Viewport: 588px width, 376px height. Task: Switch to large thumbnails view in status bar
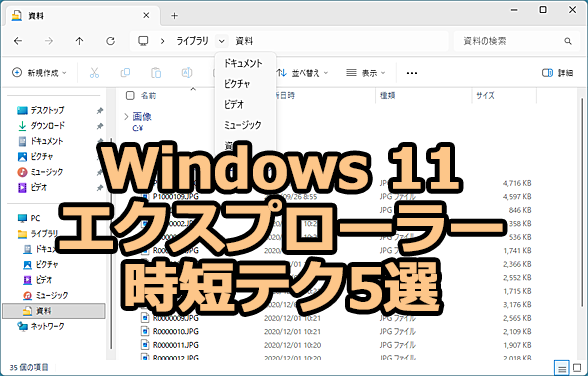pos(577,368)
